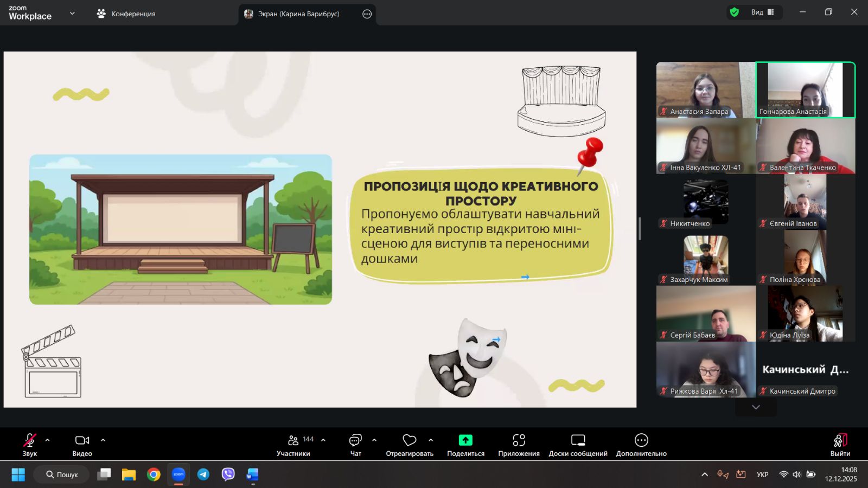Select Валентина Ткаченко video thumbnail

pos(805,145)
